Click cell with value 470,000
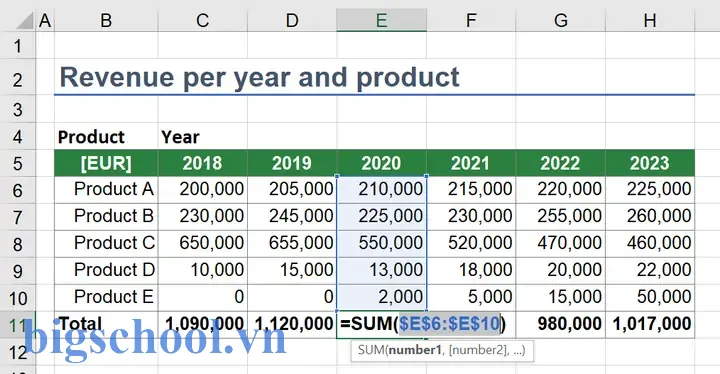 561,244
